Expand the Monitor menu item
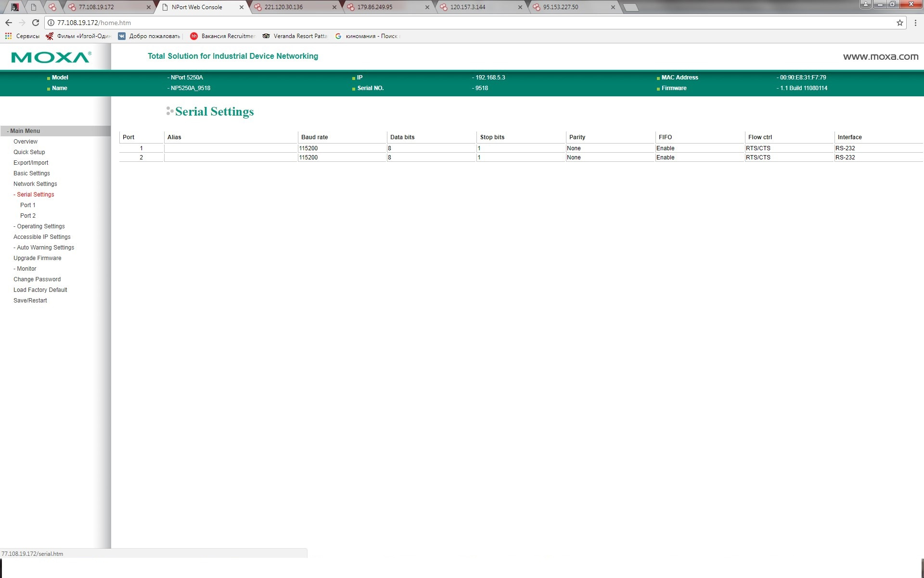The width and height of the screenshot is (924, 578). [25, 269]
